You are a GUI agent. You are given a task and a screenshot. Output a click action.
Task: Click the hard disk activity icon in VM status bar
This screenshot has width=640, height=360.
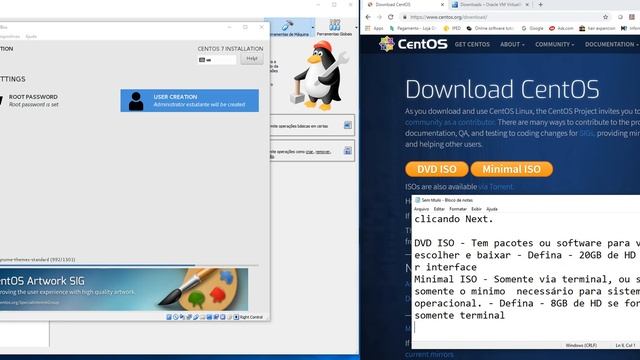point(169,317)
